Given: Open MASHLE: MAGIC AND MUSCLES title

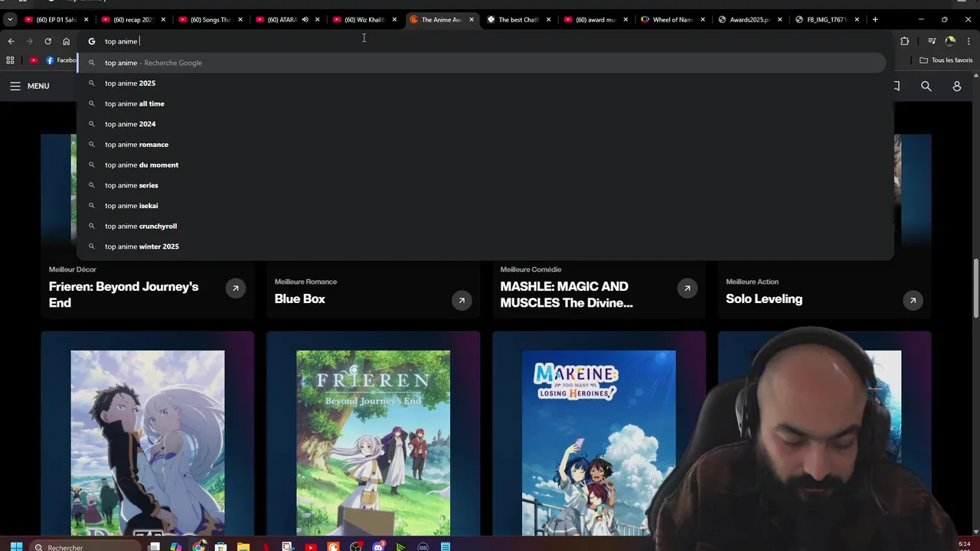Looking at the screenshot, I should [x=567, y=295].
